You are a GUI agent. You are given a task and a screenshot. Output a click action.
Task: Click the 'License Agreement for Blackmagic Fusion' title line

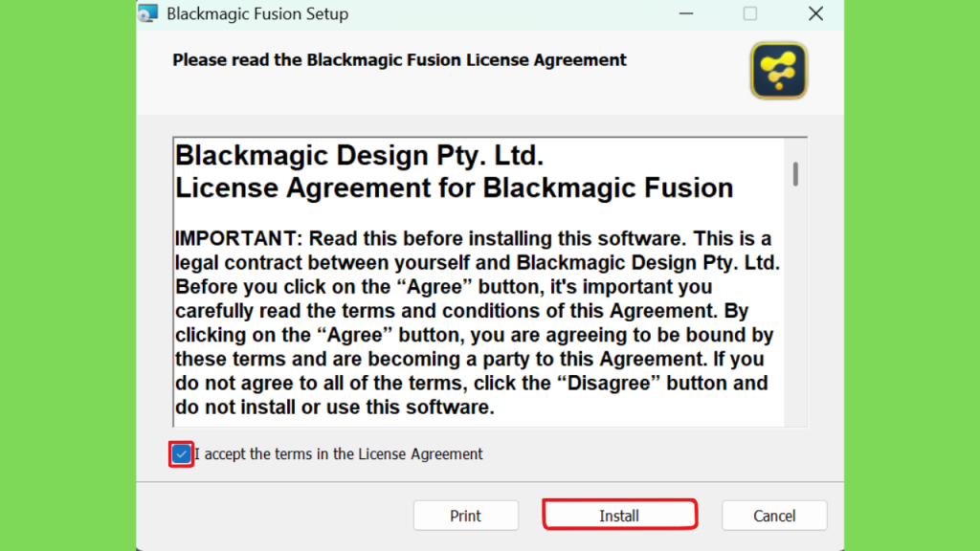[454, 188]
